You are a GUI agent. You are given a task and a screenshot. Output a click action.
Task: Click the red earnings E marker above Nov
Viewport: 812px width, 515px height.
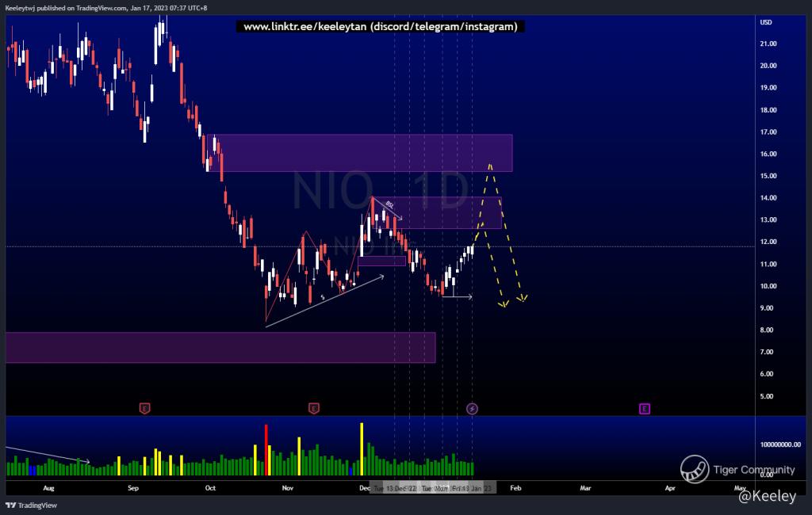[x=314, y=409]
